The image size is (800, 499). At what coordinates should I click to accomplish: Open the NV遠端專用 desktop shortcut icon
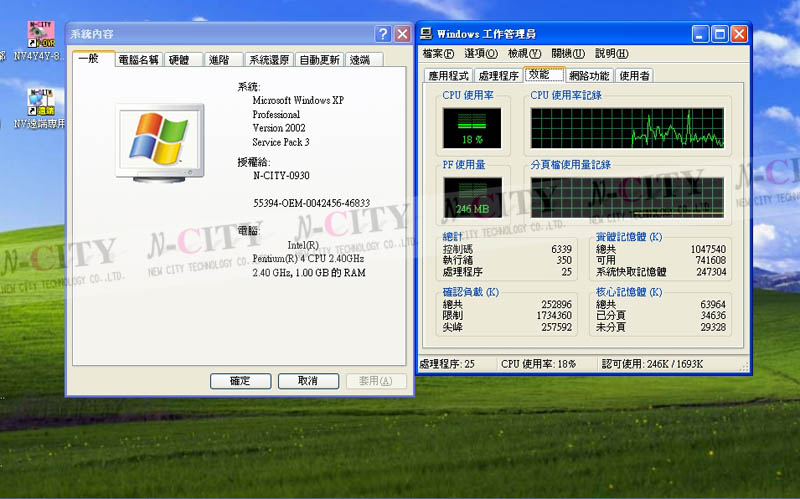point(41,102)
